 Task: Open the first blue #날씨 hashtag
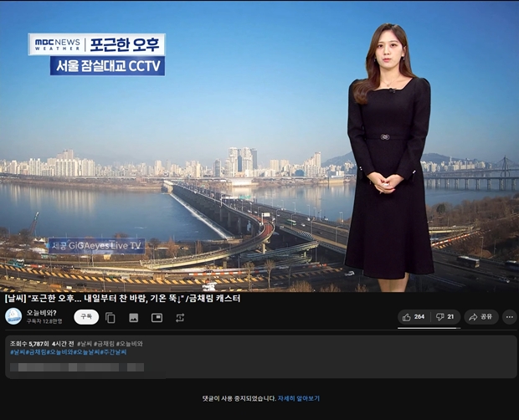[17, 352]
